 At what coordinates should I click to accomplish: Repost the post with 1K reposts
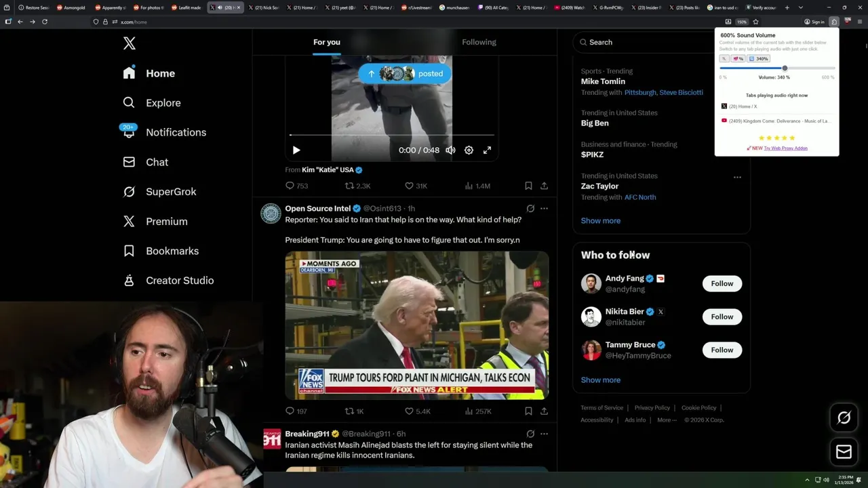coord(355,411)
